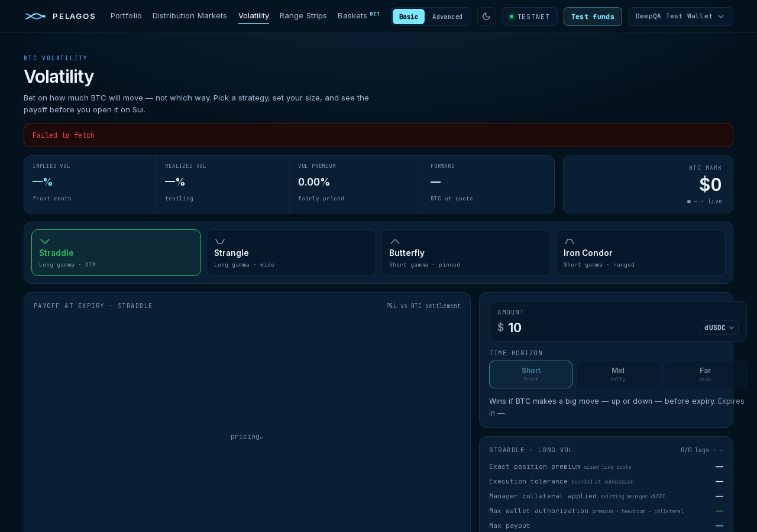The height and width of the screenshot is (532, 757).
Task: Go to Distribution Markets tab
Action: coord(190,15)
